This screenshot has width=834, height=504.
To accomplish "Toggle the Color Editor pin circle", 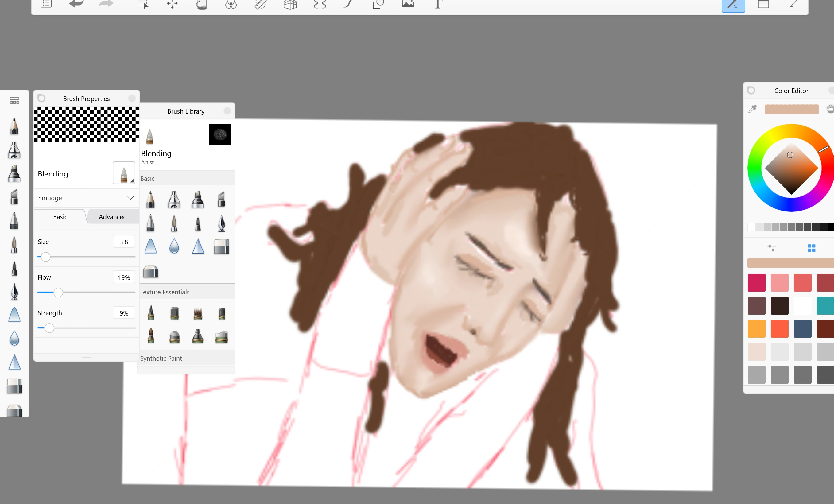I will [751, 90].
